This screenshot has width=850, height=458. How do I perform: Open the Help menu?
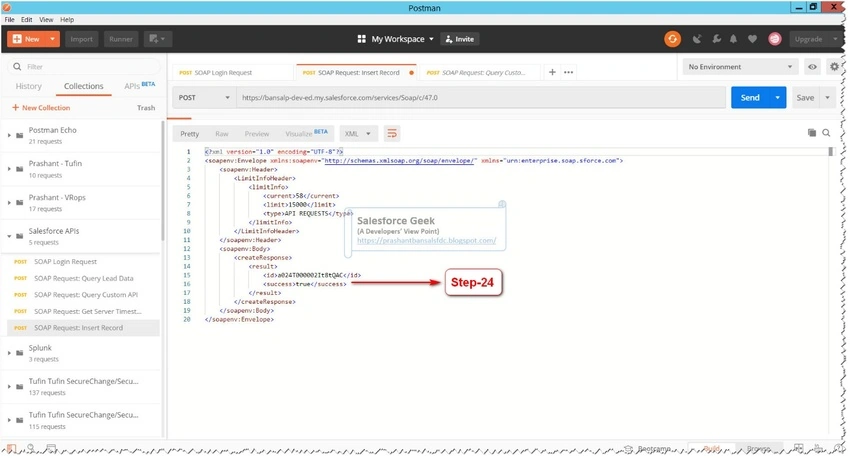click(67, 20)
